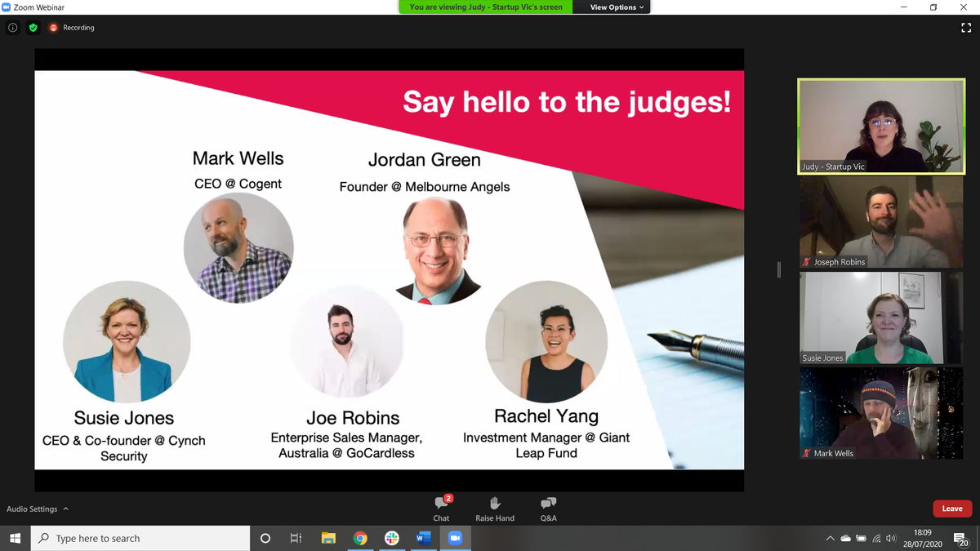Switch to Zoom taskbar icon
Screen dimensions: 980x551
click(x=455, y=538)
